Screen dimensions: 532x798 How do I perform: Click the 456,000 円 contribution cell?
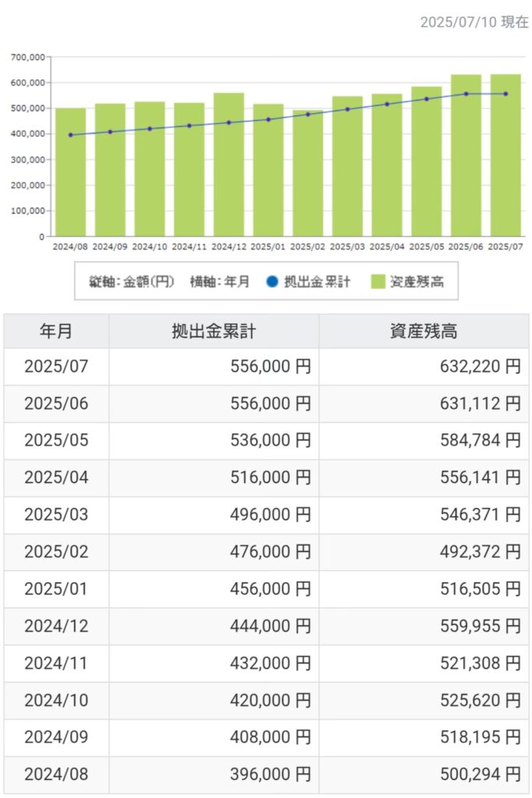coord(213,589)
